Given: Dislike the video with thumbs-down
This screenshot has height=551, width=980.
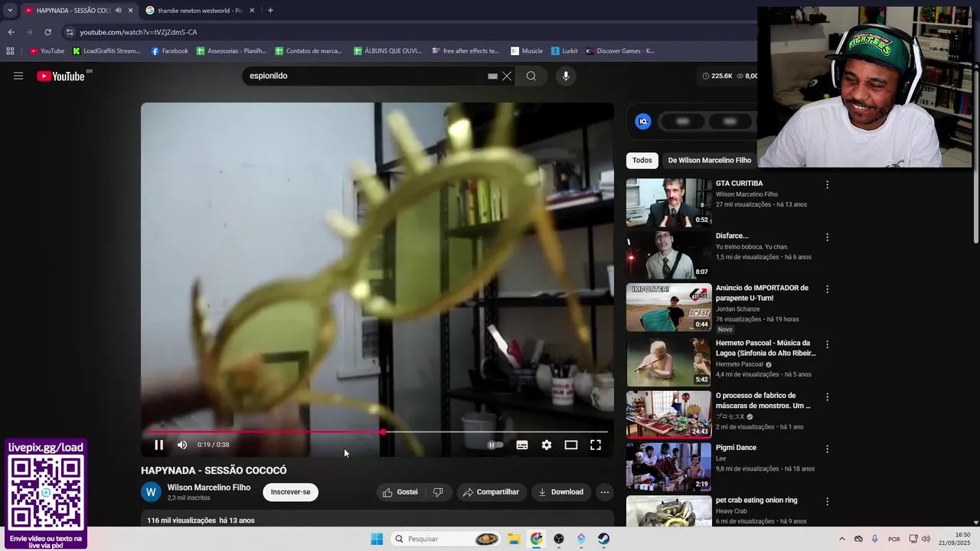Looking at the screenshot, I should pyautogui.click(x=438, y=492).
